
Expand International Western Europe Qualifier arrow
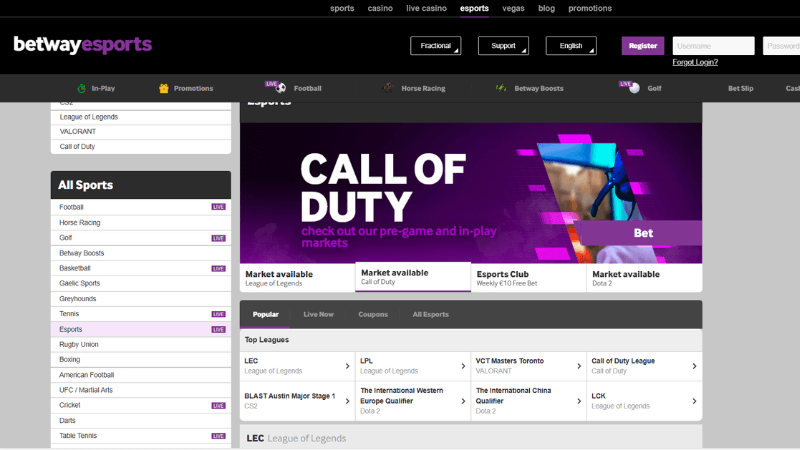click(463, 401)
